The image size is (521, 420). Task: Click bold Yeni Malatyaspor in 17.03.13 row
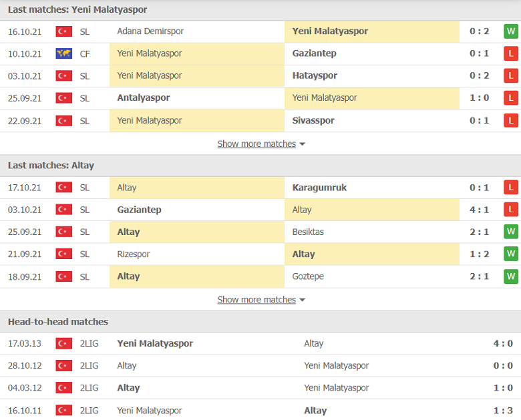click(x=155, y=344)
